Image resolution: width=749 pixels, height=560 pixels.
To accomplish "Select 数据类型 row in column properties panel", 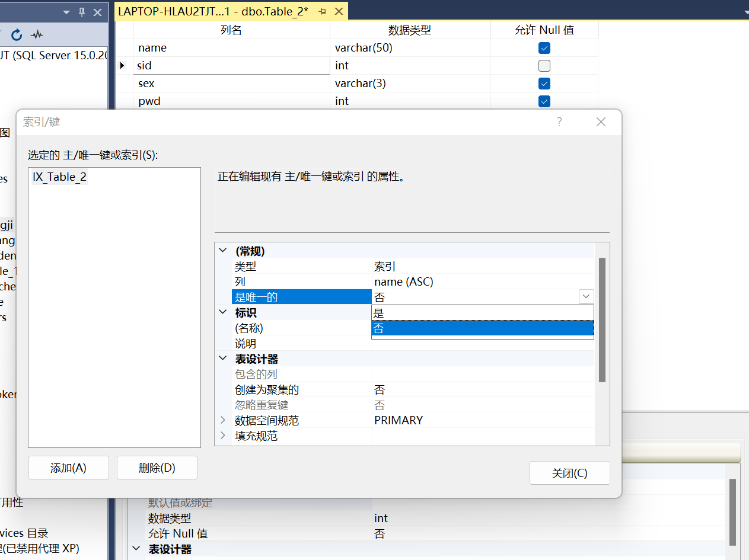I will pos(435,519).
